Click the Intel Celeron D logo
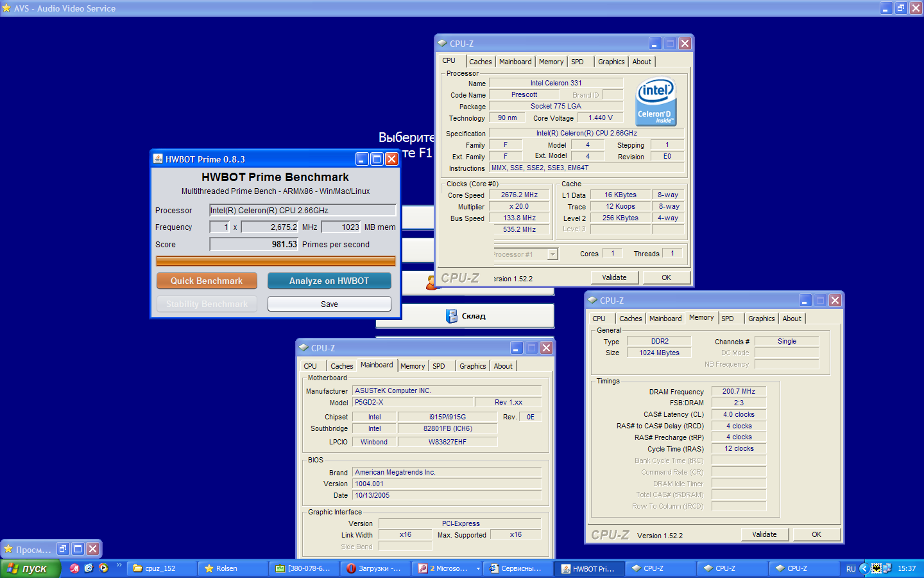924x578 pixels. (656, 102)
